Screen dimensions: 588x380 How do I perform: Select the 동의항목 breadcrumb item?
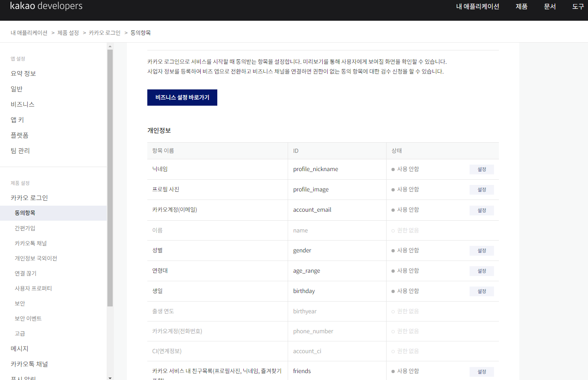(x=141, y=33)
